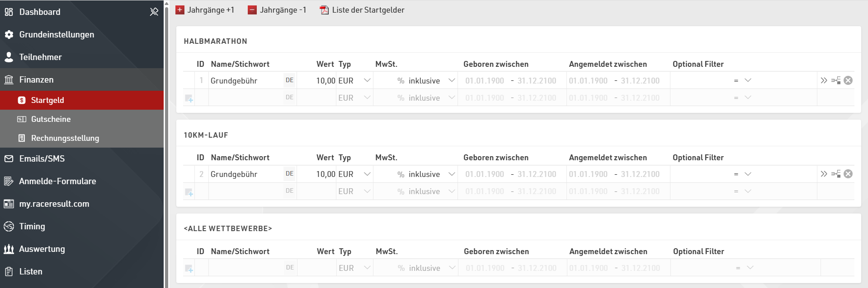868x288 pixels.
Task: Delete the Halbmarathon Grundgebühr row
Action: 848,80
